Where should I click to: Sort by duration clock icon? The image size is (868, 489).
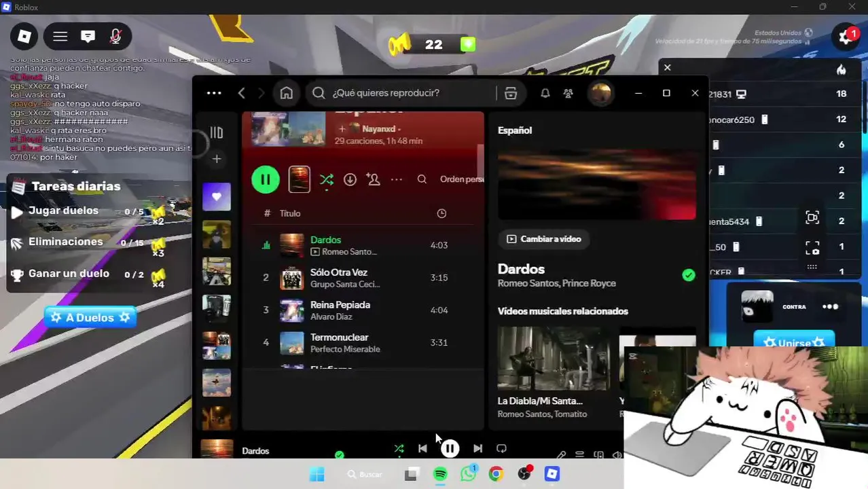pos(441,213)
